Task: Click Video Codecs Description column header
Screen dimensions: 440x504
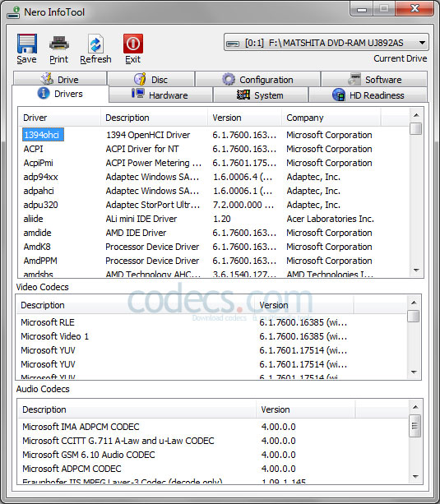Action: pos(135,305)
